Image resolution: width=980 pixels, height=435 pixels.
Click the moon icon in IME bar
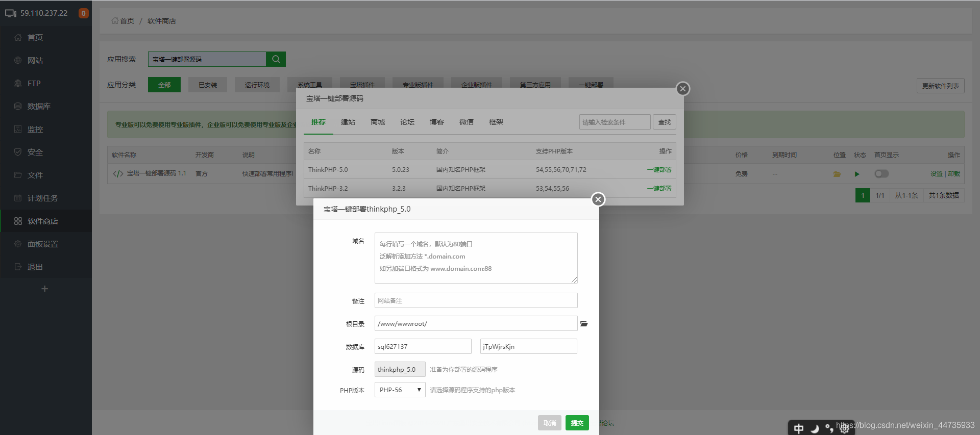tap(815, 428)
